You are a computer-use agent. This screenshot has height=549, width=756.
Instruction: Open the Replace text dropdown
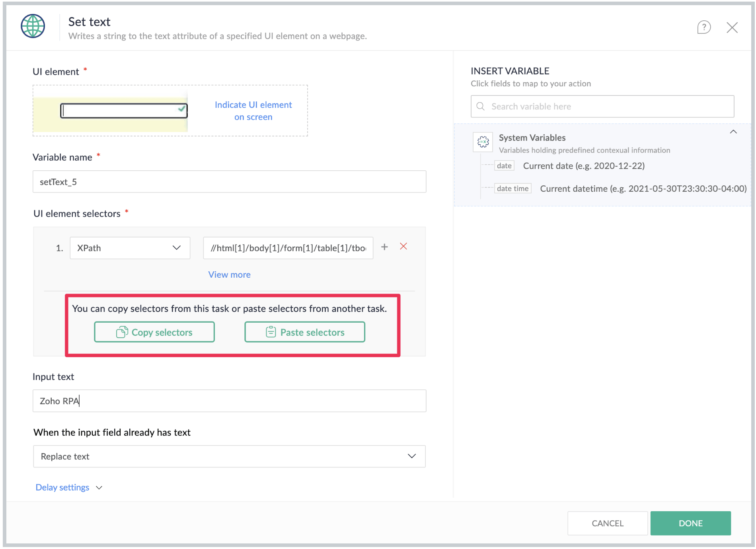[x=229, y=456]
